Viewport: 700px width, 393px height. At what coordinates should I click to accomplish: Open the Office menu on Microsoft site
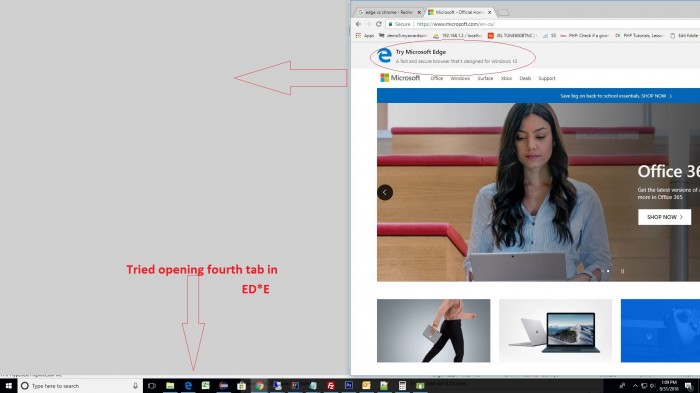[x=437, y=78]
